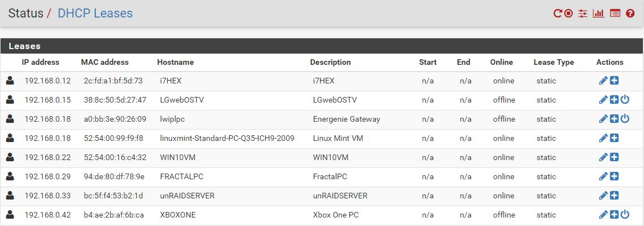The width and height of the screenshot is (644, 226).
Task: Open the DHCP Leases breadcrumb link
Action: pos(95,14)
